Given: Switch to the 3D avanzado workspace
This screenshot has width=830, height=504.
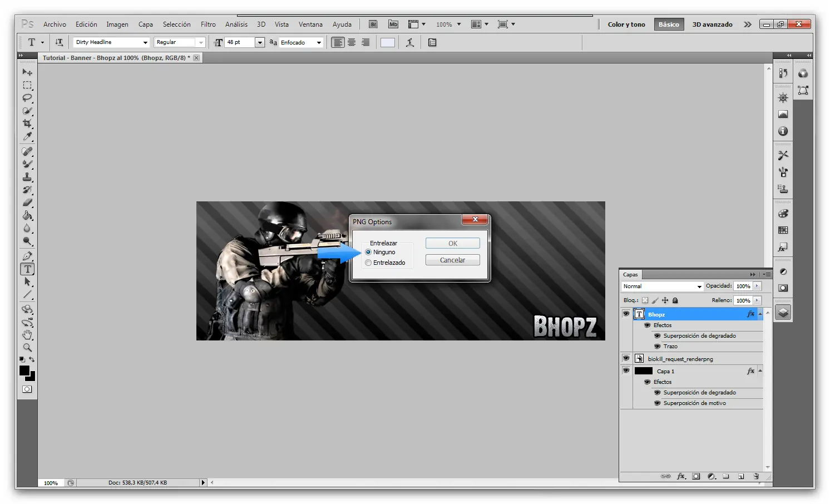Looking at the screenshot, I should (712, 24).
